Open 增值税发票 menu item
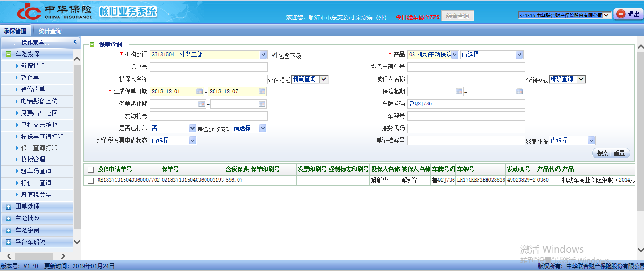Viewport: 644px width, 271px height. tap(36, 195)
